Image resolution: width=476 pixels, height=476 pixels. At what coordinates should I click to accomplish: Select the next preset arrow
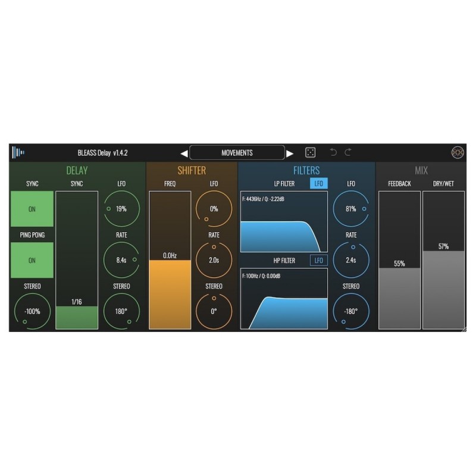point(291,152)
